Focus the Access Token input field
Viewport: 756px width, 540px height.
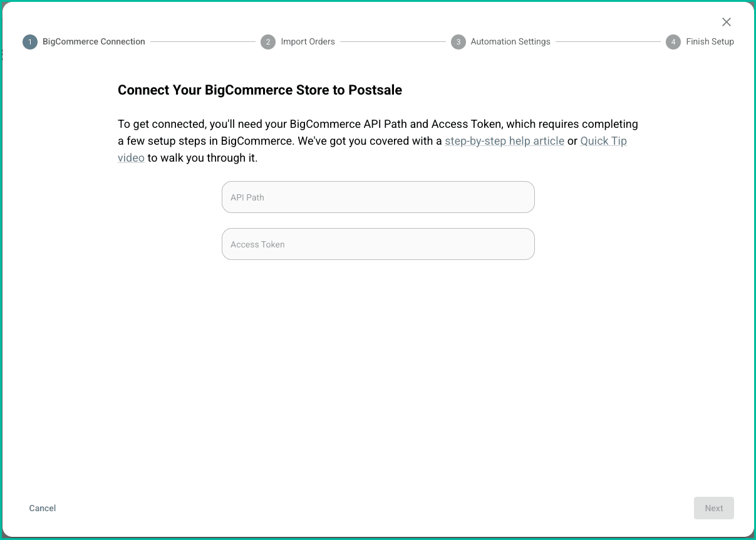click(x=378, y=244)
